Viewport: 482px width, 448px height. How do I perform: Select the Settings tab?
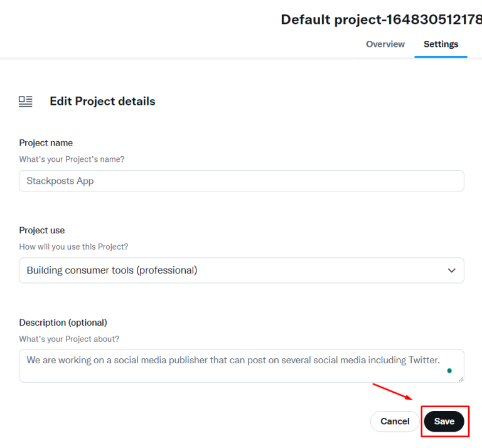pyautogui.click(x=441, y=45)
